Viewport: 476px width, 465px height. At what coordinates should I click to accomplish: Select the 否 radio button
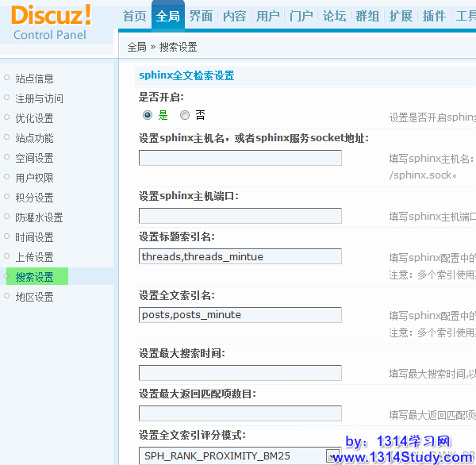point(185,115)
